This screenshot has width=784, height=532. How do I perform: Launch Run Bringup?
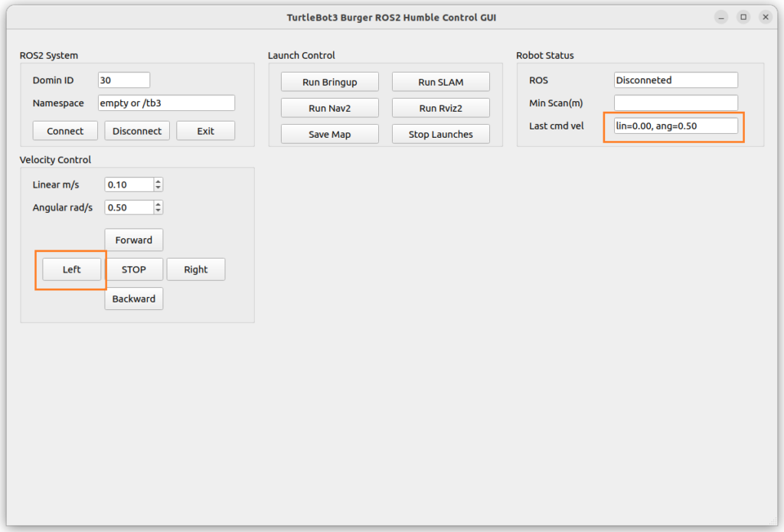tap(329, 82)
